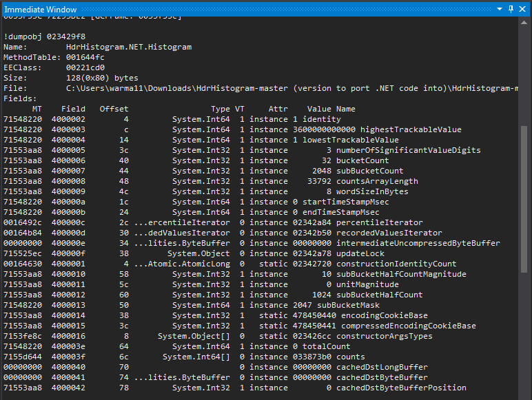Click the value '1024'
This screenshot has height=400, width=532.
tap(322, 295)
